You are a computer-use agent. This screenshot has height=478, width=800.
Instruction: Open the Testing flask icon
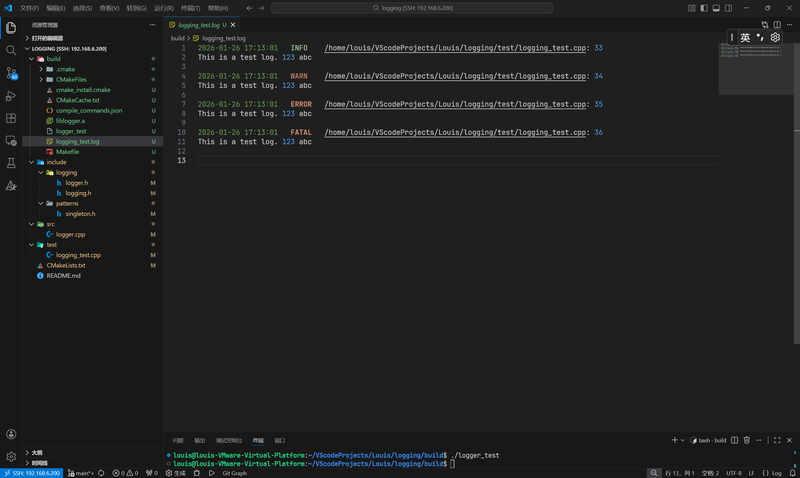click(11, 163)
